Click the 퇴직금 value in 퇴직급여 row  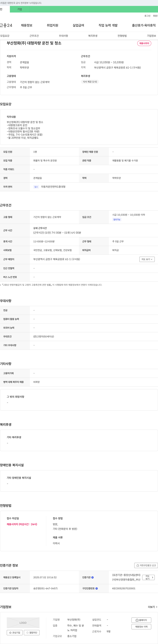click(115, 250)
